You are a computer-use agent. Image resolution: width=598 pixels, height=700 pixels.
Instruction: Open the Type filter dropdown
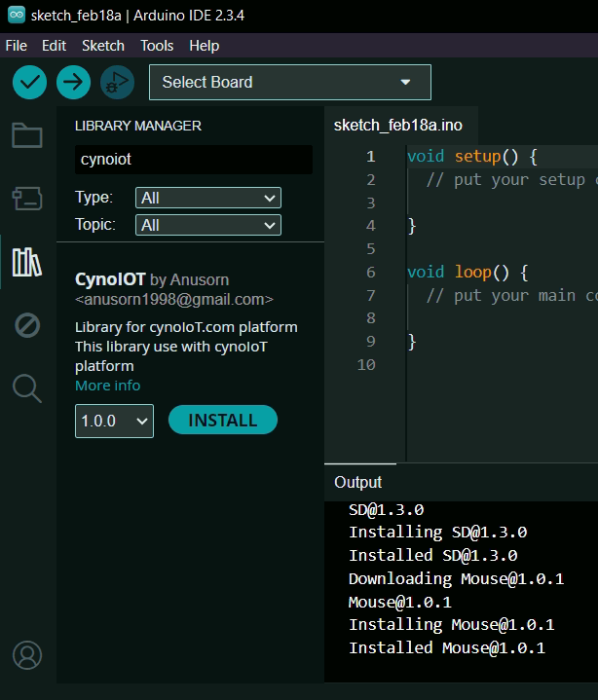[x=208, y=198]
